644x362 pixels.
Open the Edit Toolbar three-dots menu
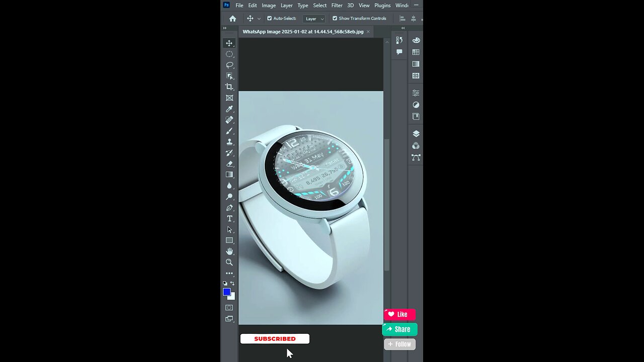(229, 274)
